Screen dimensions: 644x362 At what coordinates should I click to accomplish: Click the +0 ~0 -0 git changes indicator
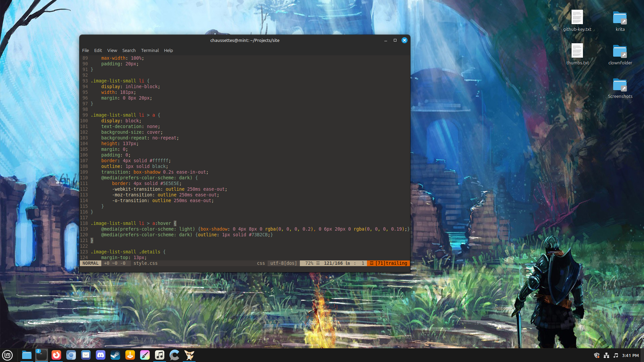coord(115,263)
